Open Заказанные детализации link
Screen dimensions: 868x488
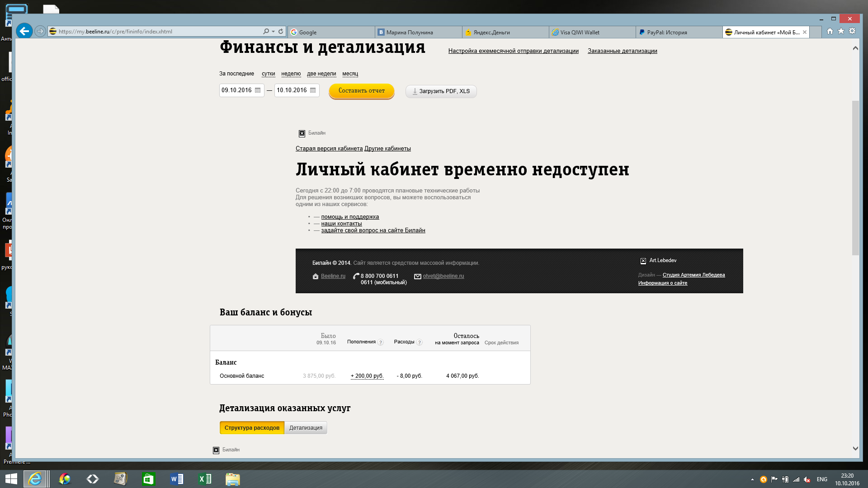pyautogui.click(x=622, y=51)
